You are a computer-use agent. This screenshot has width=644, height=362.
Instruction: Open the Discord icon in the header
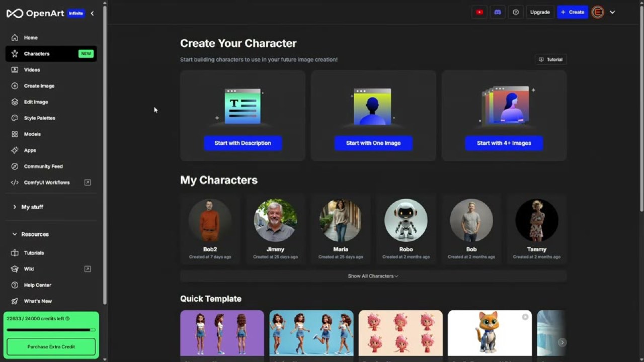(x=498, y=12)
